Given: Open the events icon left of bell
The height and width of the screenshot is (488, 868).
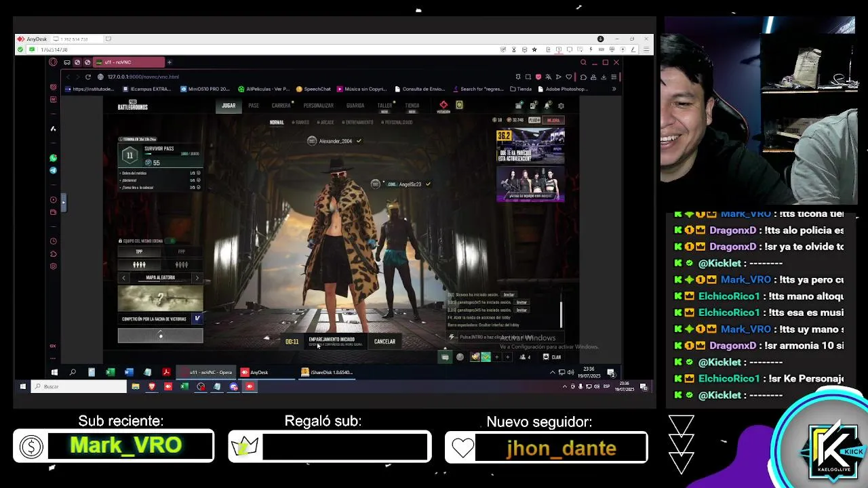Looking at the screenshot, I should click(533, 106).
